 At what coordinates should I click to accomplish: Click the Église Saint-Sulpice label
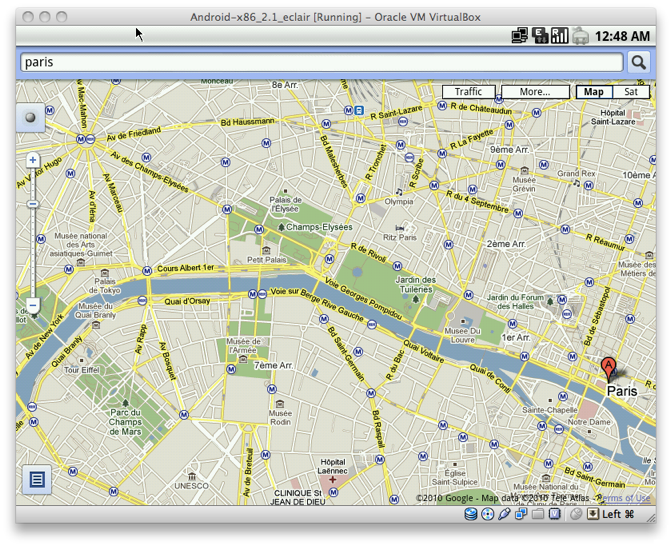point(454,478)
